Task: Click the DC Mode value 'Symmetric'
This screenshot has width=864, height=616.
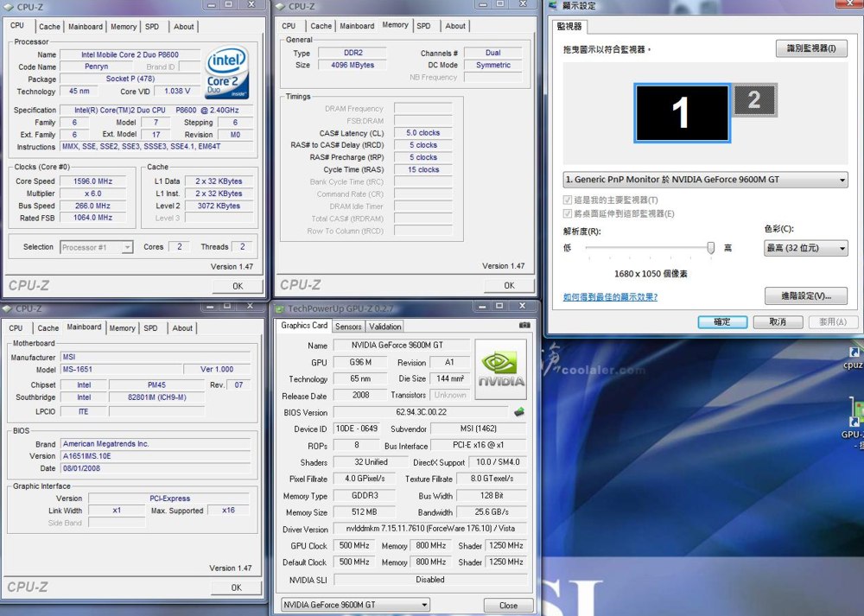Action: (493, 65)
